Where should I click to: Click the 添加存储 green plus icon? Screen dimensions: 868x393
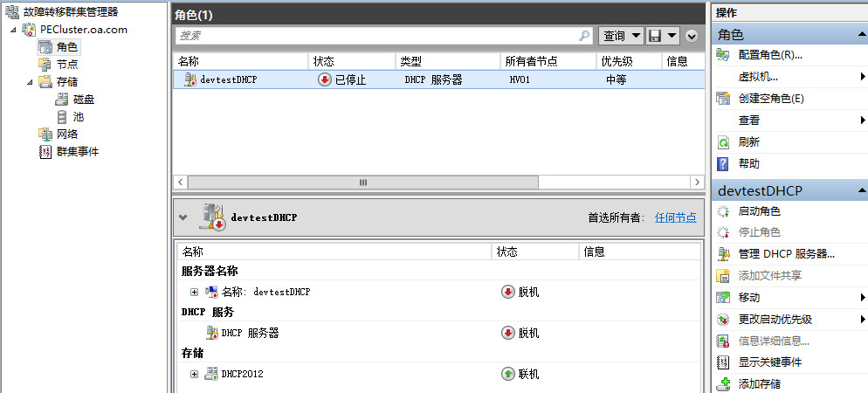pyautogui.click(x=723, y=383)
